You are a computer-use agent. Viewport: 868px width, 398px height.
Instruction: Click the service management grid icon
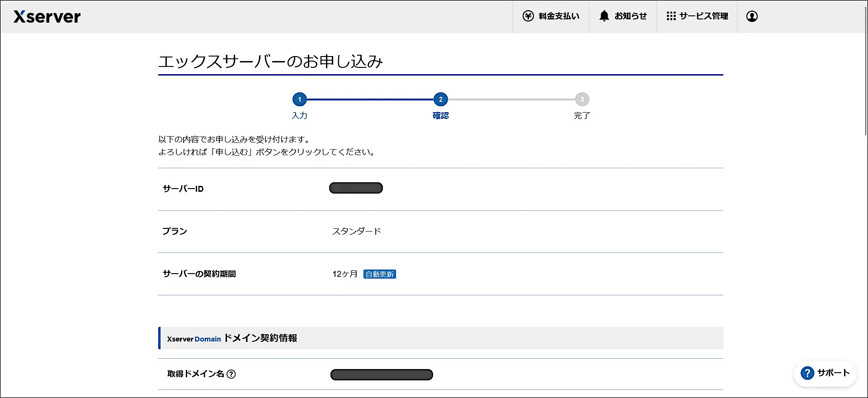(671, 16)
